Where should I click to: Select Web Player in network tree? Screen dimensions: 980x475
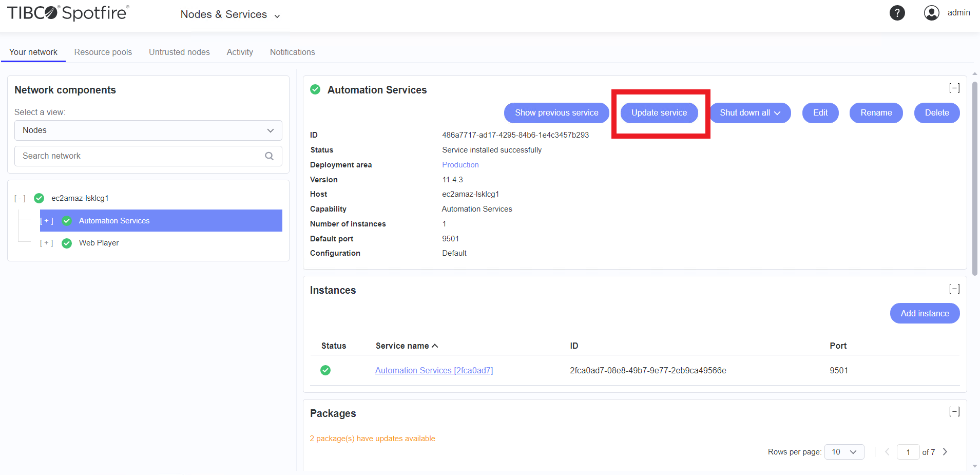click(x=99, y=243)
